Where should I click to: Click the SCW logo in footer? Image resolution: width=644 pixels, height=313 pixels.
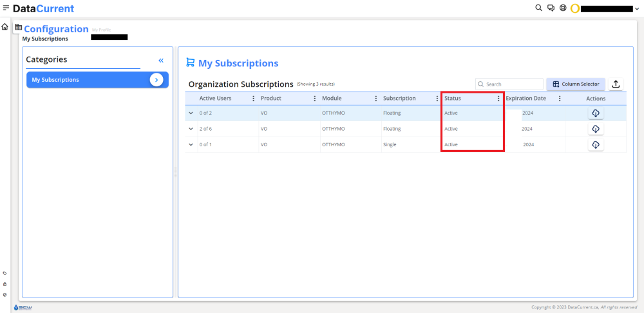click(23, 307)
